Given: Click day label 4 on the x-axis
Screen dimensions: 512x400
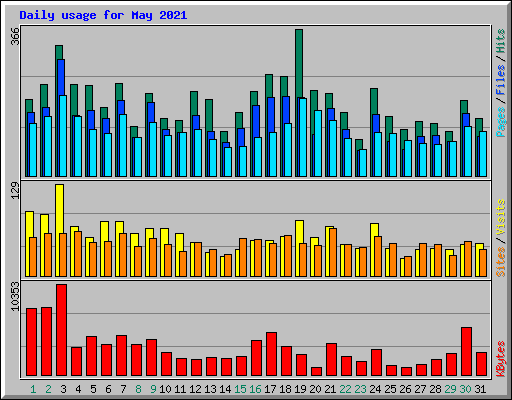Looking at the screenshot, I should click(78, 389).
